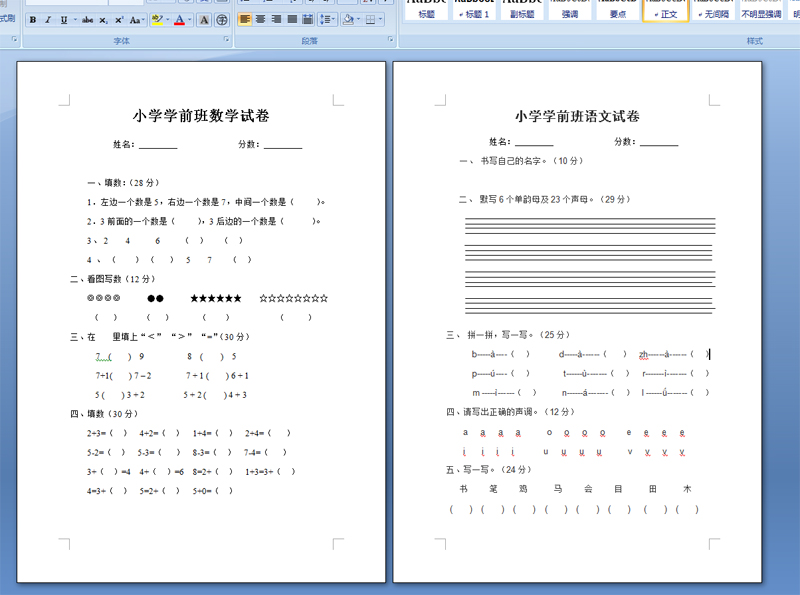Apply the 要点 style
Screen dimensions: 800x595
[618, 10]
